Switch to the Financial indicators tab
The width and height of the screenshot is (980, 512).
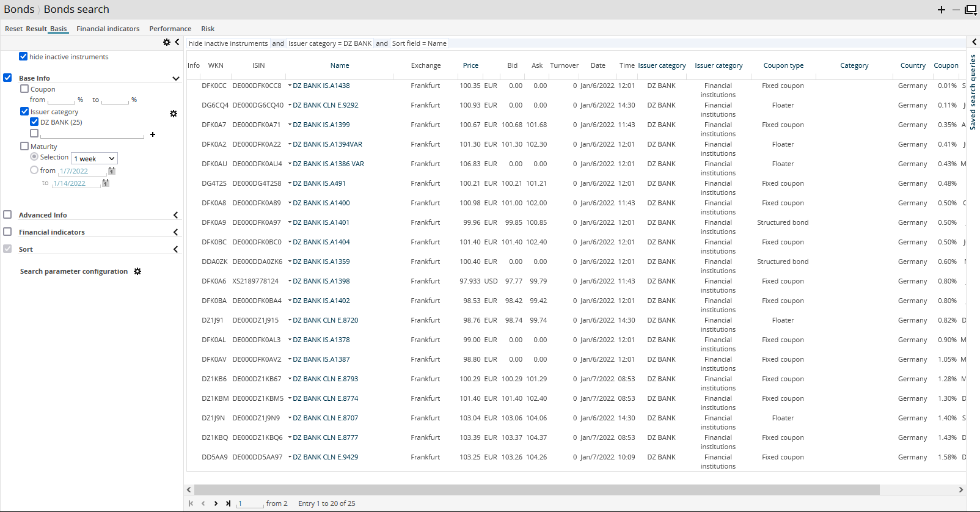pyautogui.click(x=108, y=29)
